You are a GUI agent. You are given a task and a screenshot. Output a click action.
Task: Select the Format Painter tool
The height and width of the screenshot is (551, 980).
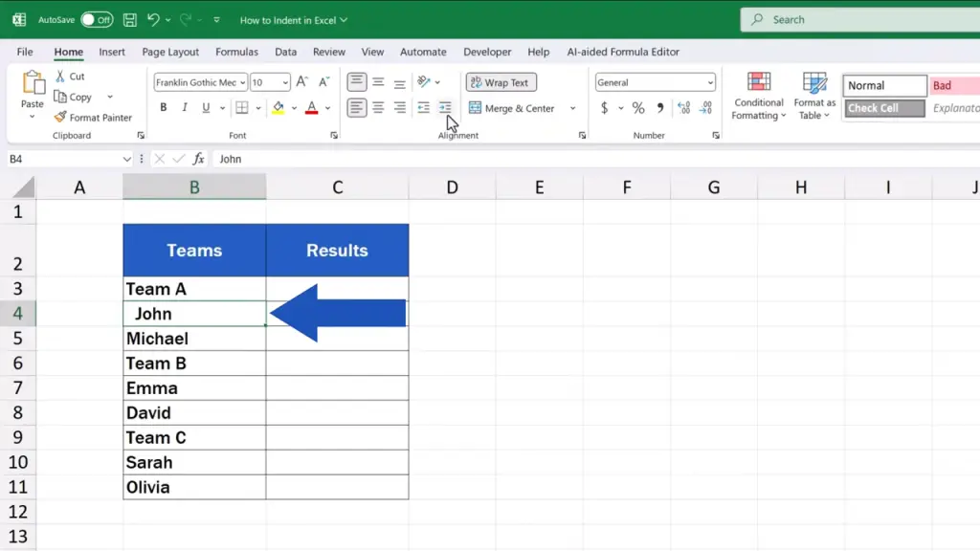click(x=93, y=118)
